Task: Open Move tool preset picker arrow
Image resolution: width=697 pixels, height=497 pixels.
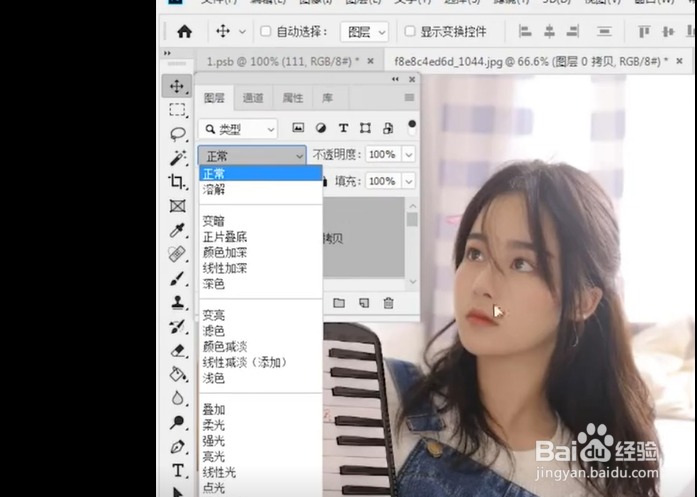Action: (242, 32)
